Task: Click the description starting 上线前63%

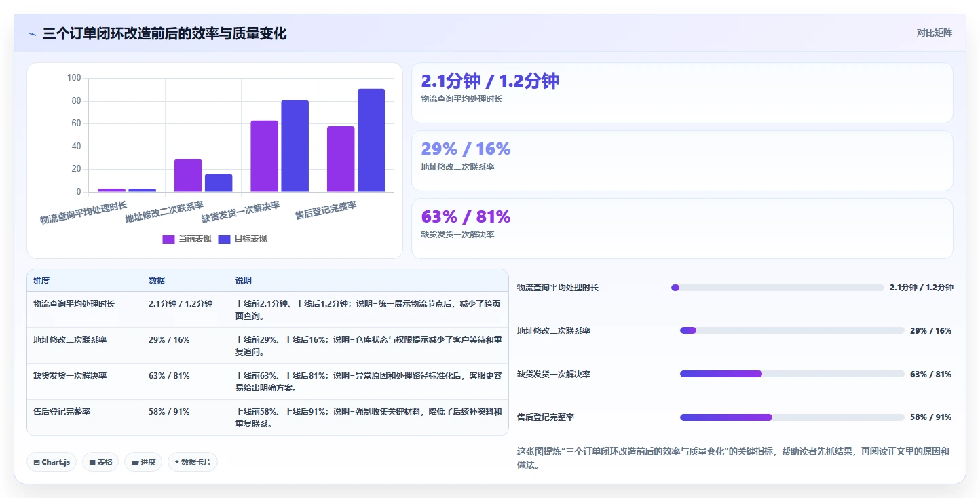Action: [x=369, y=382]
